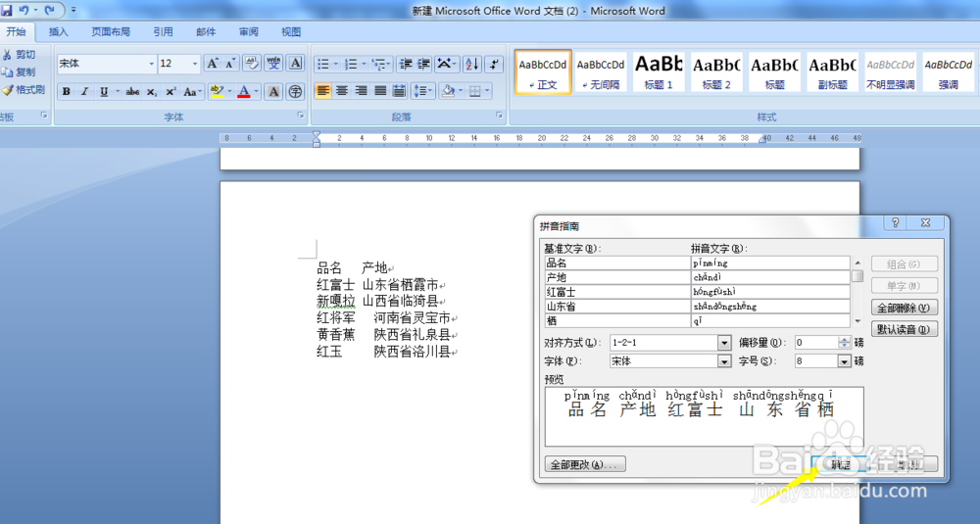Image resolution: width=980 pixels, height=524 pixels.
Task: Click the Undo icon in quick access toolbar
Action: [x=24, y=10]
